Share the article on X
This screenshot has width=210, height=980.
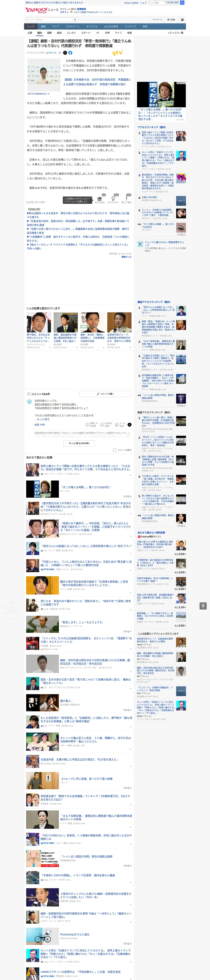pos(65,53)
